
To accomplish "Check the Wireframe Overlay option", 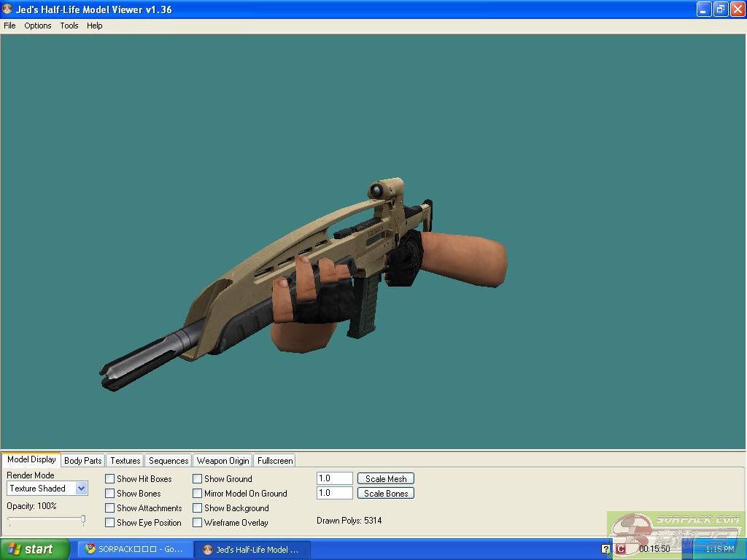I will (x=198, y=523).
